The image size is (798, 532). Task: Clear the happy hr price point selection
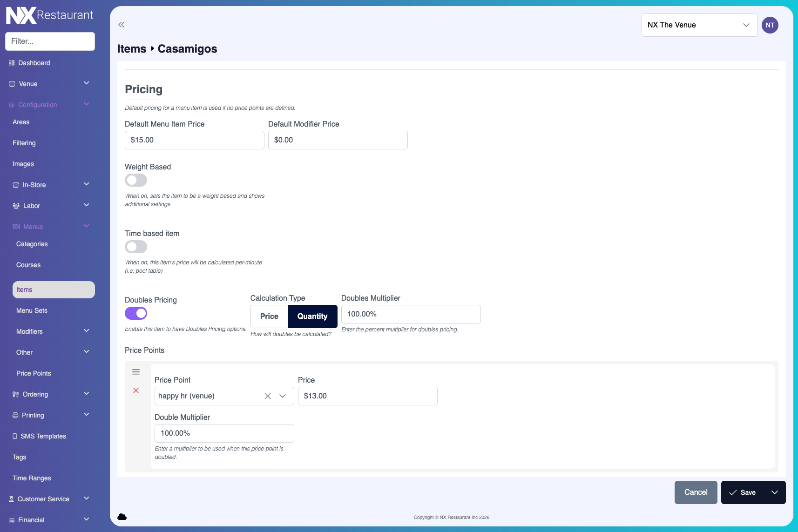point(268,396)
